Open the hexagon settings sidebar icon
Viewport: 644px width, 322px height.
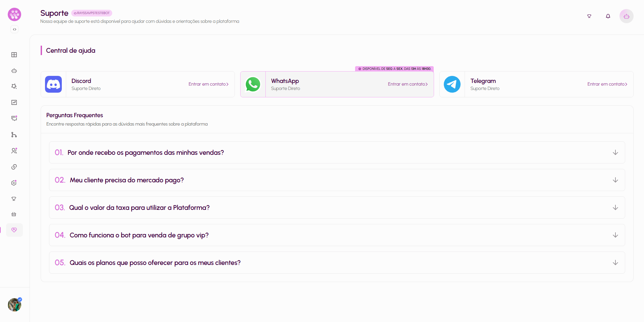(x=14, y=183)
